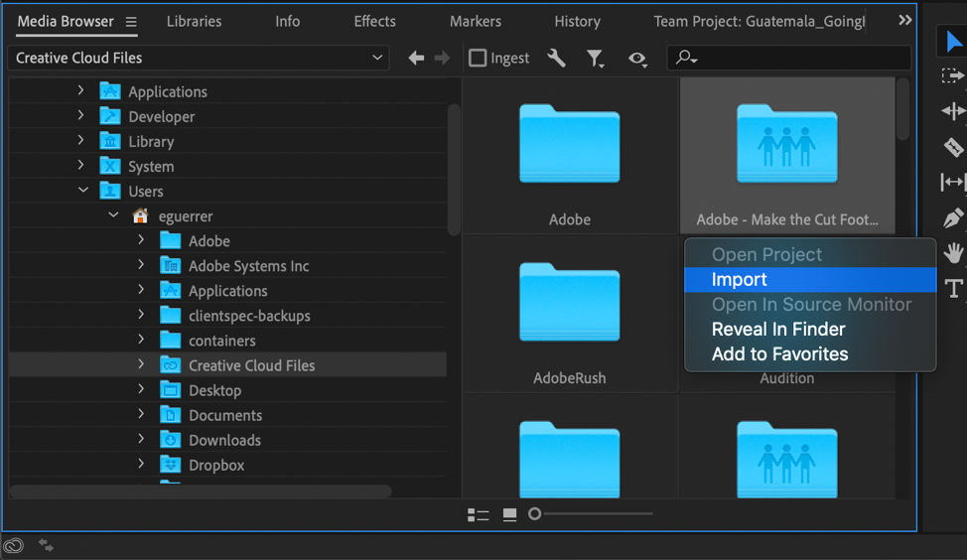Viewport: 967px width, 560px height.
Task: Expand the System folder
Action: point(80,165)
